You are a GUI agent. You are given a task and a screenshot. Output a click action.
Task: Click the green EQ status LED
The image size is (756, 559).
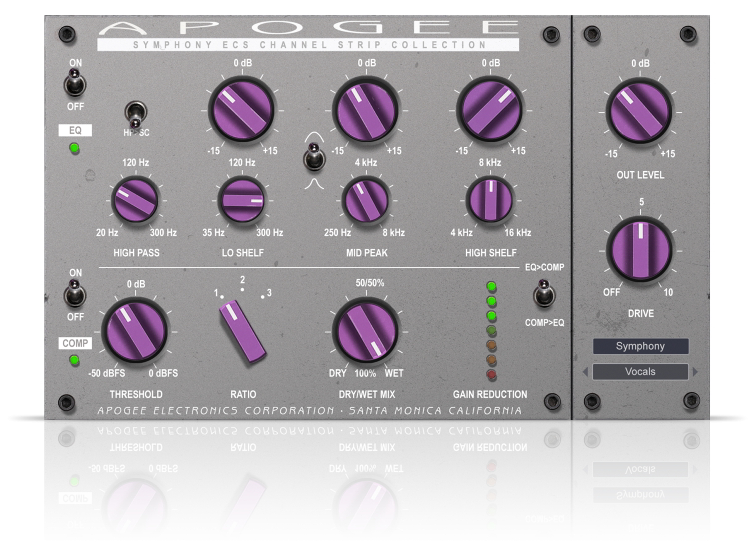74,148
